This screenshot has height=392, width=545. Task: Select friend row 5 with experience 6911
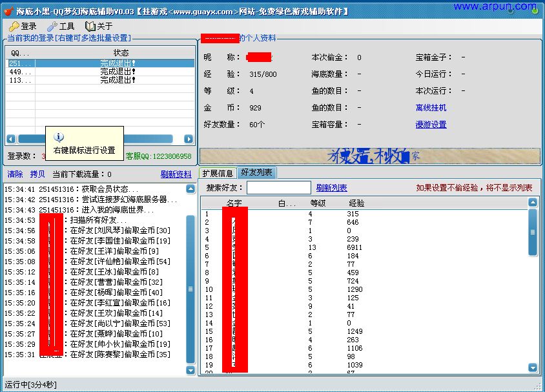364,247
